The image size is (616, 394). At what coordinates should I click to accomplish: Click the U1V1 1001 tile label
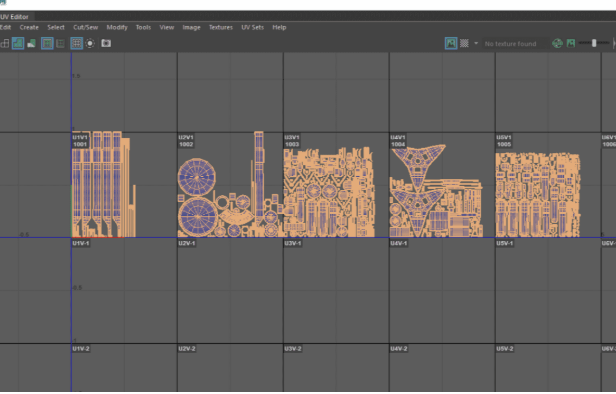tap(80, 141)
